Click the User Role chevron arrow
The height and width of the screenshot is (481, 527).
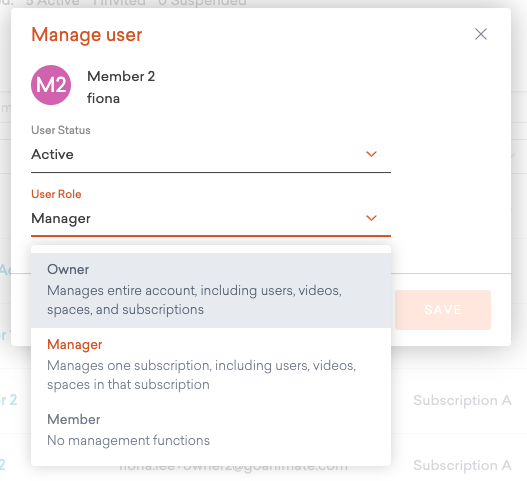pos(371,218)
